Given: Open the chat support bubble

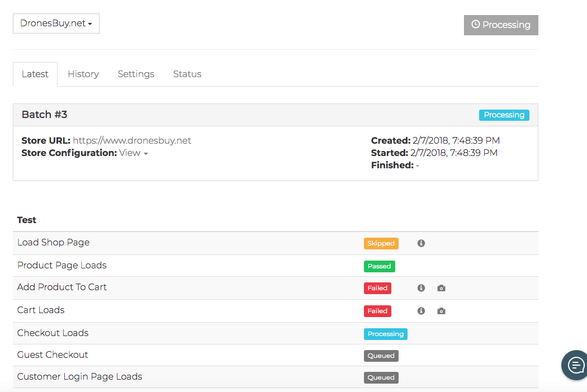Looking at the screenshot, I should (x=575, y=365).
